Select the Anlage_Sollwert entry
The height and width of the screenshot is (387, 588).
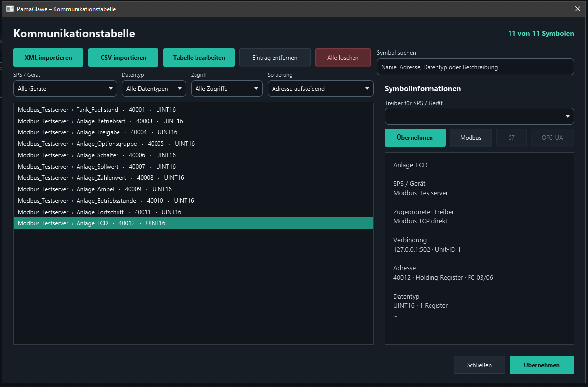(194, 166)
